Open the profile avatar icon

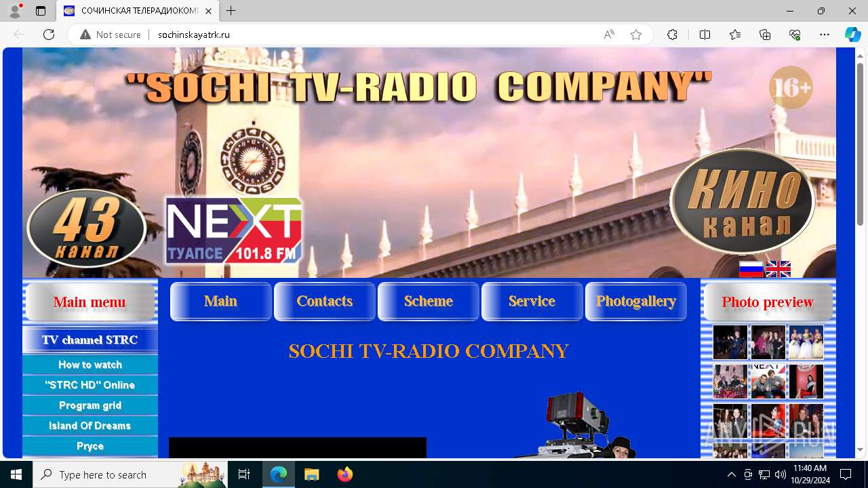(14, 11)
